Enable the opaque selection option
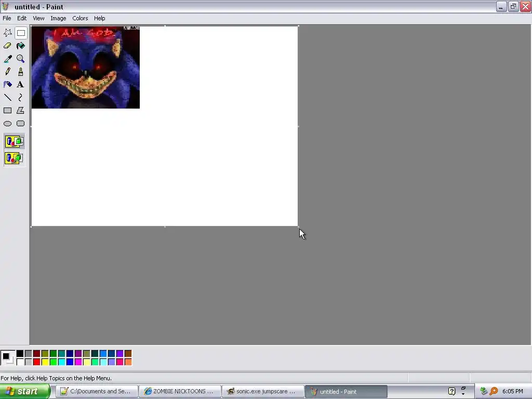 [14, 141]
